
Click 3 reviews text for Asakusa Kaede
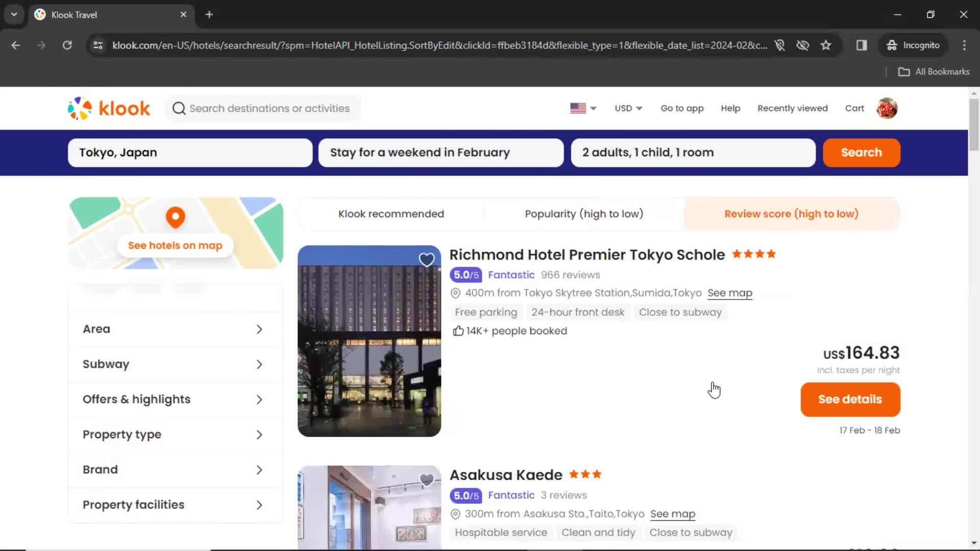[563, 495]
